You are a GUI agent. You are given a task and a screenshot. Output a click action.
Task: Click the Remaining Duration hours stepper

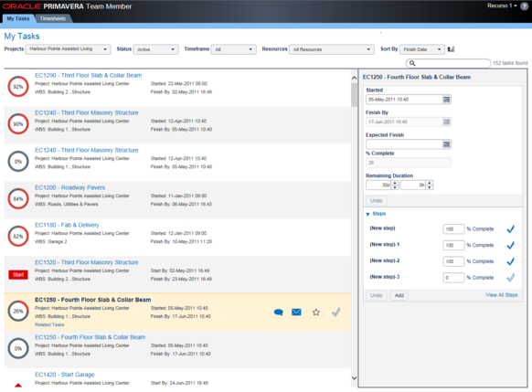click(x=430, y=185)
